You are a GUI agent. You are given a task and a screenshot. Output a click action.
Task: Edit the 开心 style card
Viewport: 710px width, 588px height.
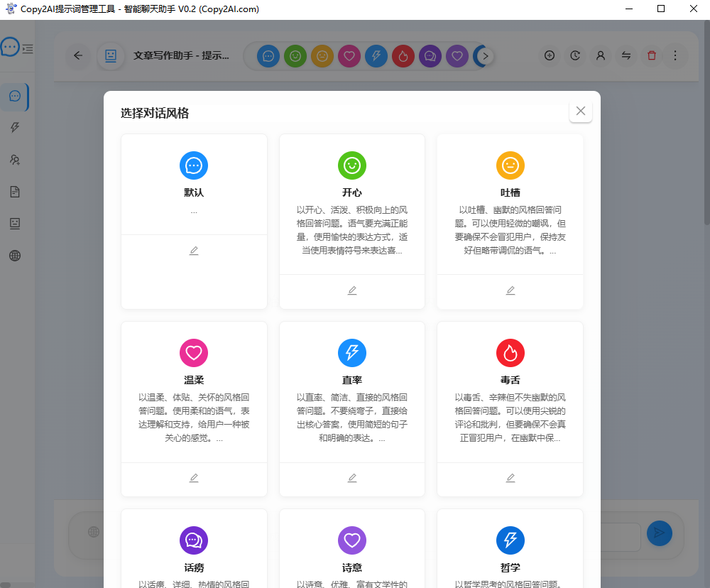pyautogui.click(x=352, y=290)
